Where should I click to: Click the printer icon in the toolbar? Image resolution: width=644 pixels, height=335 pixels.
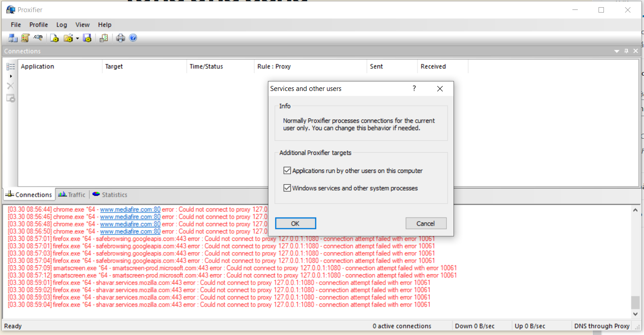120,38
